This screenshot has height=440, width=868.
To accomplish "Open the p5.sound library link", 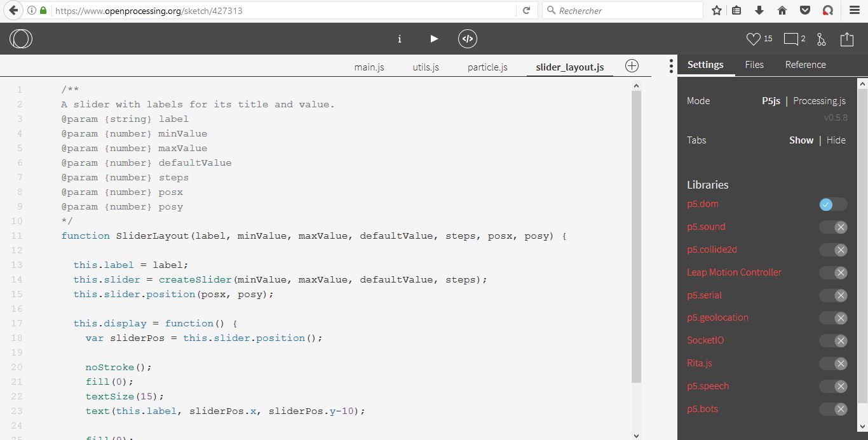I will coord(706,227).
